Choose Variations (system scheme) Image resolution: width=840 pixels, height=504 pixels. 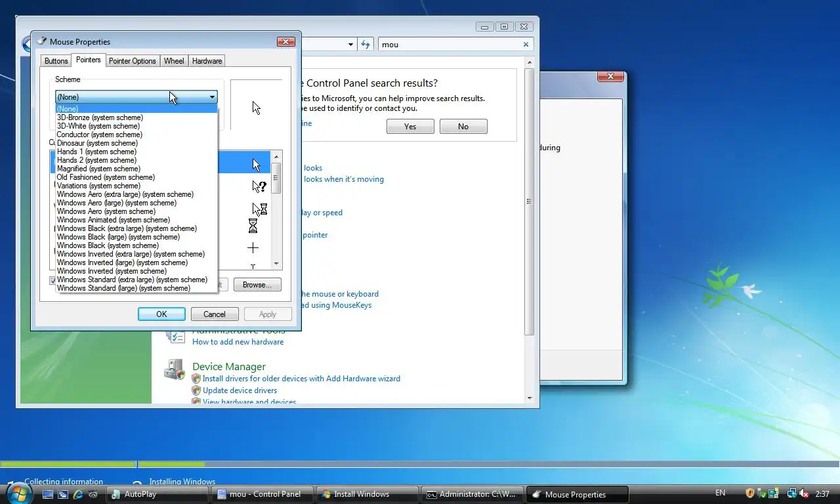tap(136, 186)
